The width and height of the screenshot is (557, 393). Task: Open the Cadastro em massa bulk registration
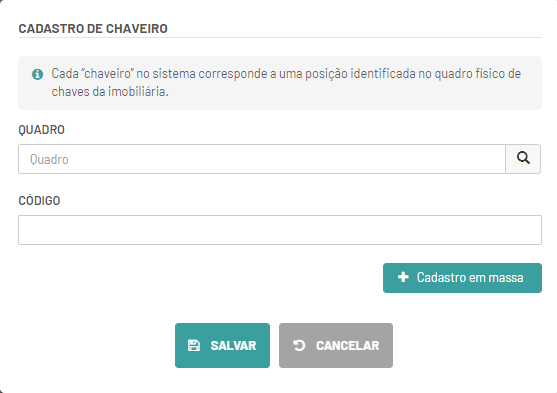tap(462, 278)
